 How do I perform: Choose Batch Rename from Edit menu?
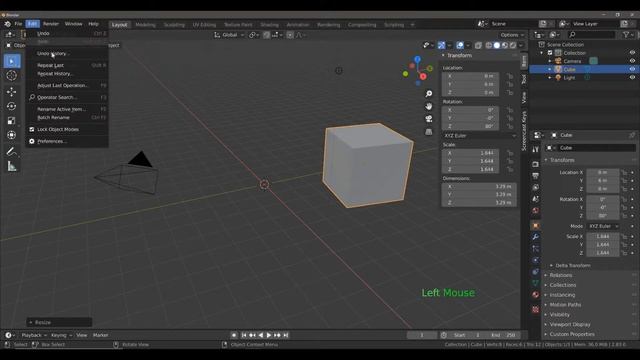pyautogui.click(x=67, y=118)
